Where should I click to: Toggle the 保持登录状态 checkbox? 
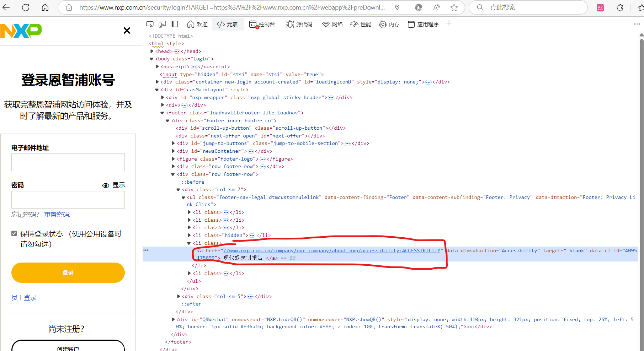pyautogui.click(x=14, y=233)
